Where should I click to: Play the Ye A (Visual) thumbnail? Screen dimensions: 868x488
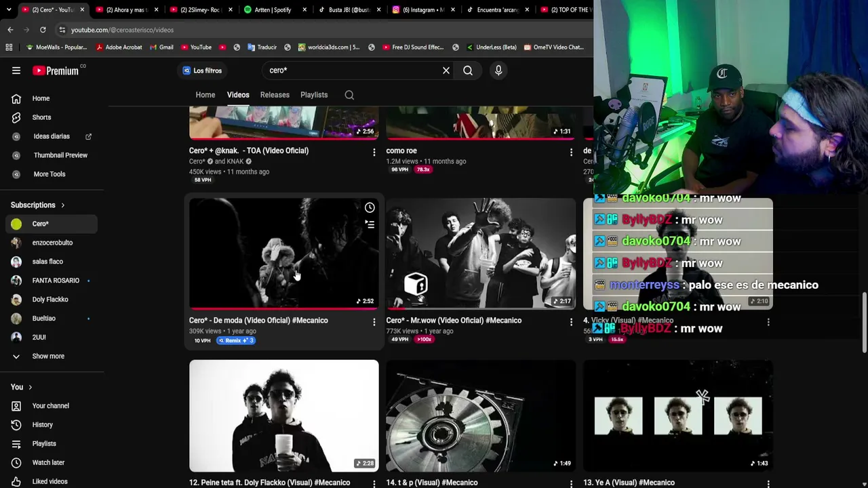(x=678, y=415)
